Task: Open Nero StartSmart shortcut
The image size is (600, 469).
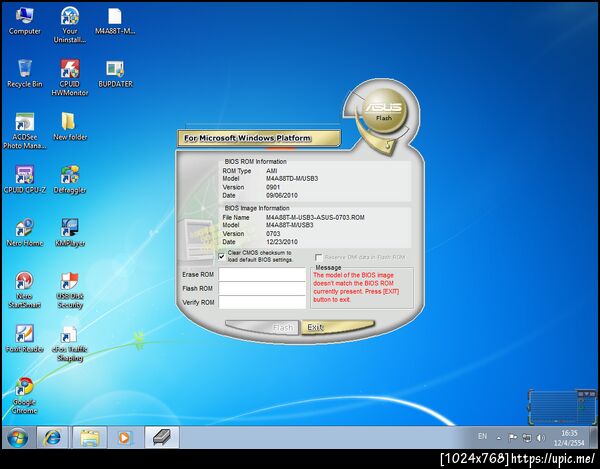Action: pyautogui.click(x=24, y=290)
